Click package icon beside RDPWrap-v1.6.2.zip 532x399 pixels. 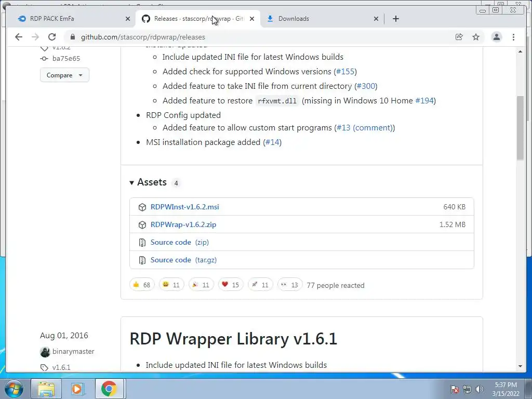point(142,224)
